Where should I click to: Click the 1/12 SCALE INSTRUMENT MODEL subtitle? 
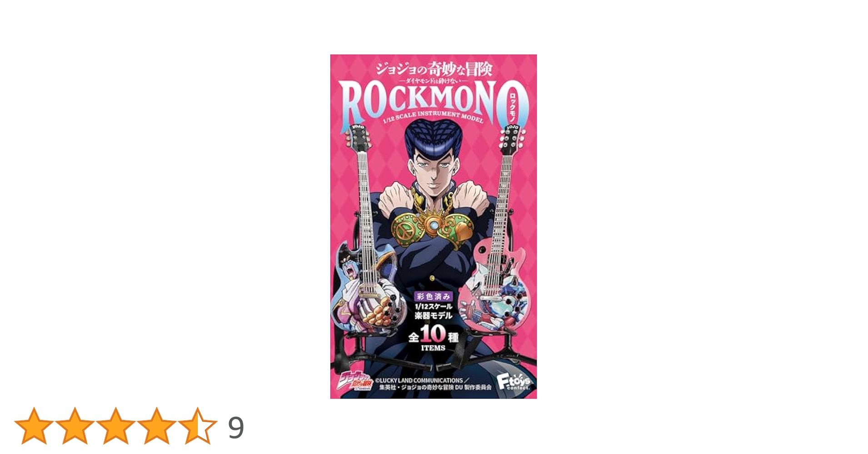click(x=434, y=116)
